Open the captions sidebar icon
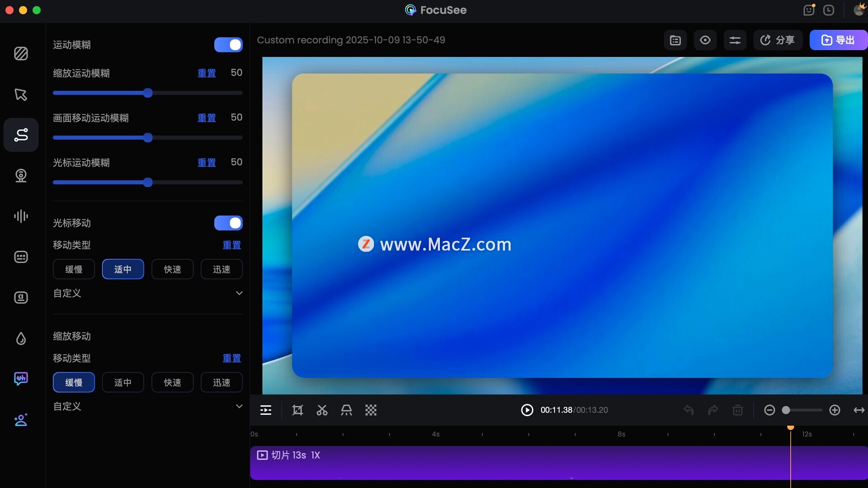868x488 pixels. pyautogui.click(x=21, y=257)
